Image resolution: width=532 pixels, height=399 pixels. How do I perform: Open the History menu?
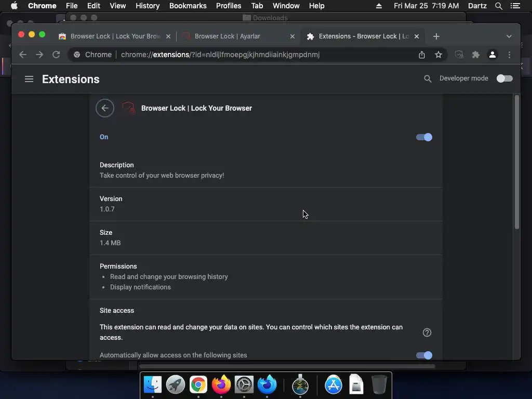tap(148, 6)
